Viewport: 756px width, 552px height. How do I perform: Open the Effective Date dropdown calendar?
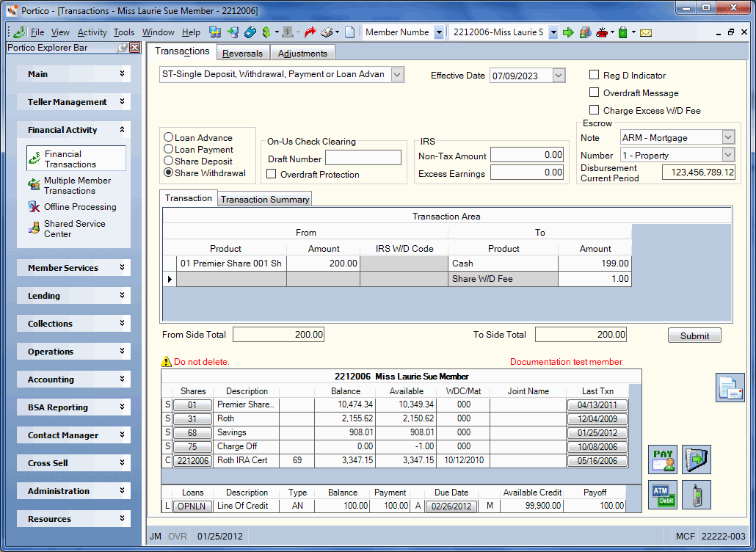(x=559, y=75)
